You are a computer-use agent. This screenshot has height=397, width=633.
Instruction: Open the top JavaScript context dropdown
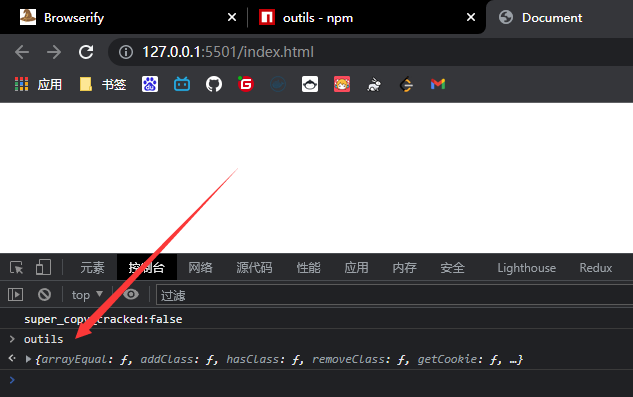(87, 295)
